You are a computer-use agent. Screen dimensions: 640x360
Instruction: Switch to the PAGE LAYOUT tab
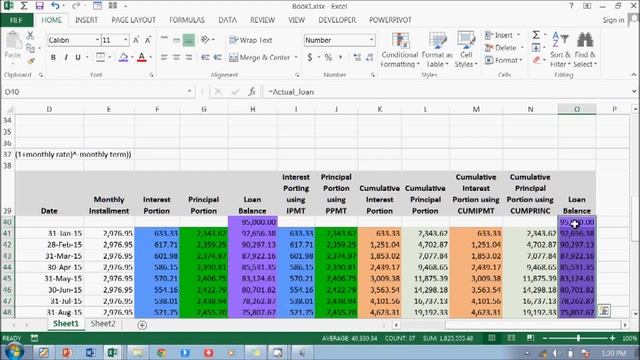[x=133, y=20]
